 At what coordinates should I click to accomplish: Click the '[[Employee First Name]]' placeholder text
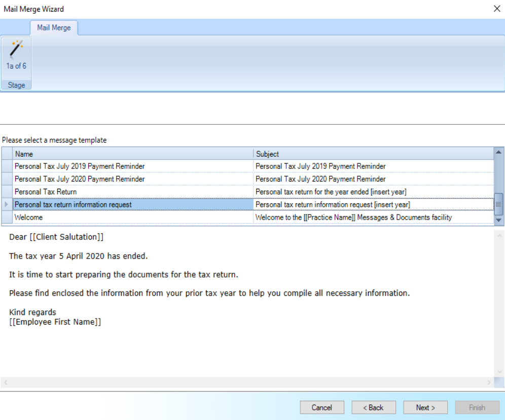55,322
